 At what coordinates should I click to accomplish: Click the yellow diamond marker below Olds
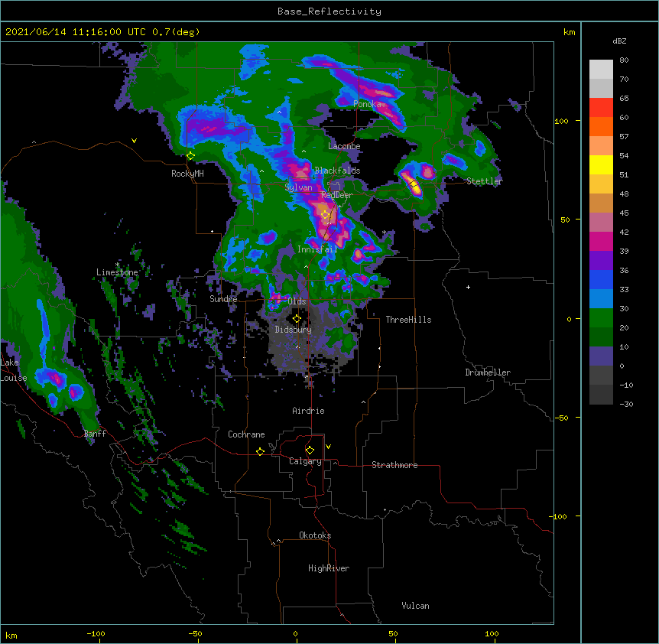pos(297,319)
